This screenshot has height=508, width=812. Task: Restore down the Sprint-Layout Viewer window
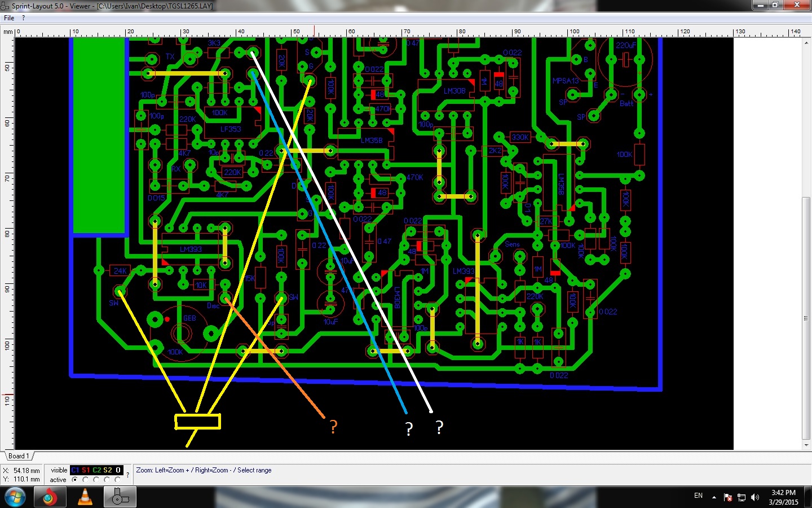(775, 5)
